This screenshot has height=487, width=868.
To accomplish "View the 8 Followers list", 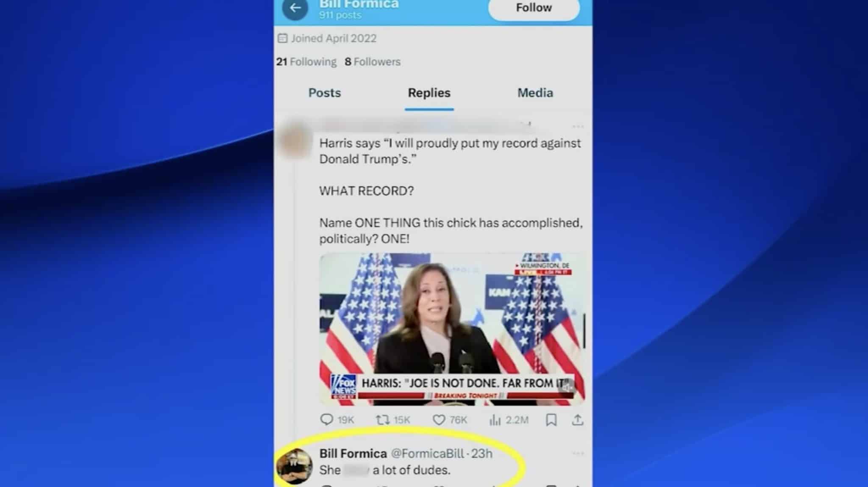I will pos(373,62).
